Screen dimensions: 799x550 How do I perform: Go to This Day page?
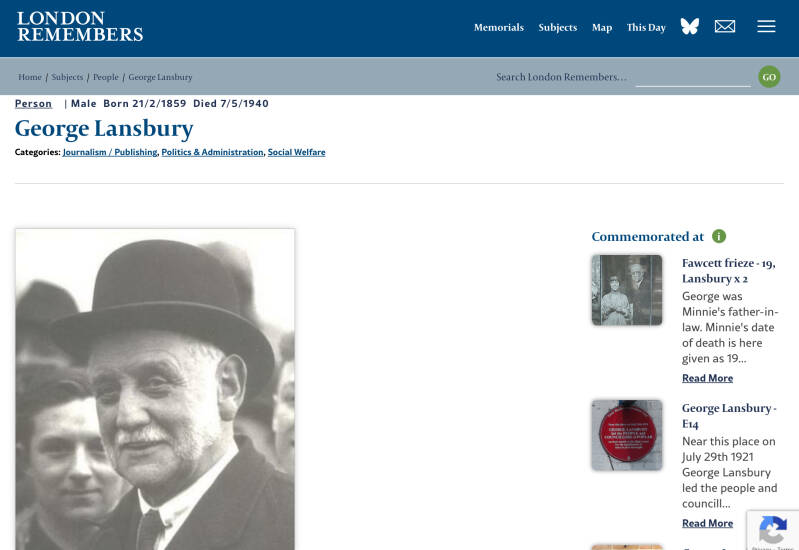coord(646,28)
